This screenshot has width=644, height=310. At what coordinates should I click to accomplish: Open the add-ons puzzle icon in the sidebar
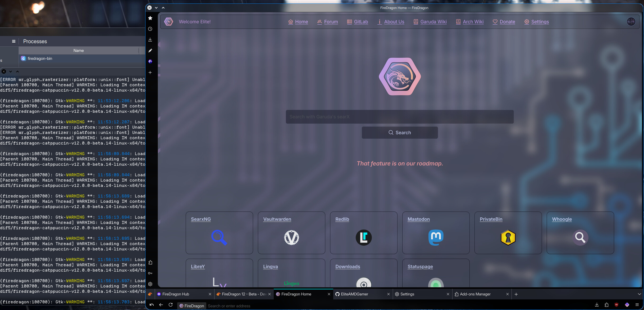150,262
